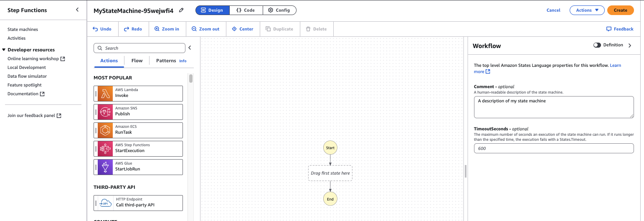Viewport: 644px width, 221px height.
Task: Switch to Code mode
Action: [246, 10]
